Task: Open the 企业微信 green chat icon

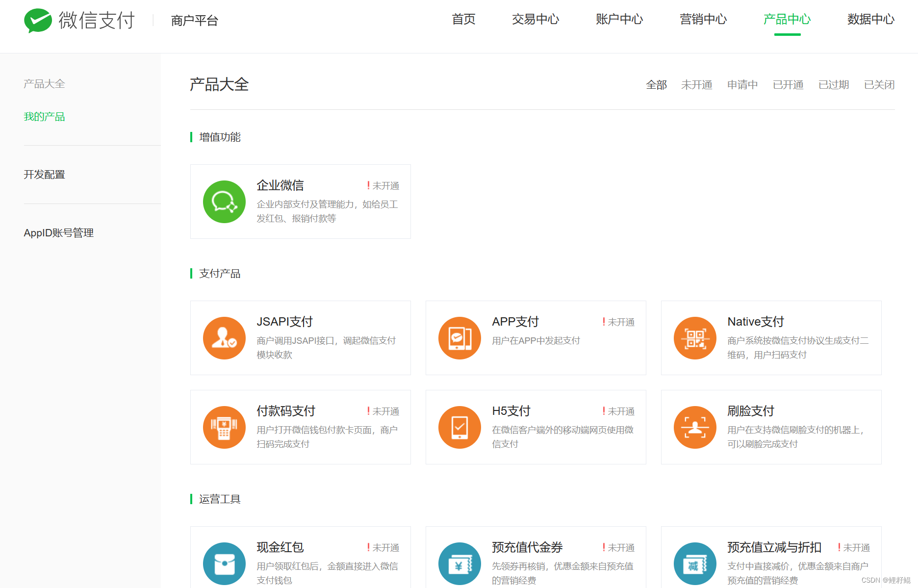Action: (x=224, y=202)
